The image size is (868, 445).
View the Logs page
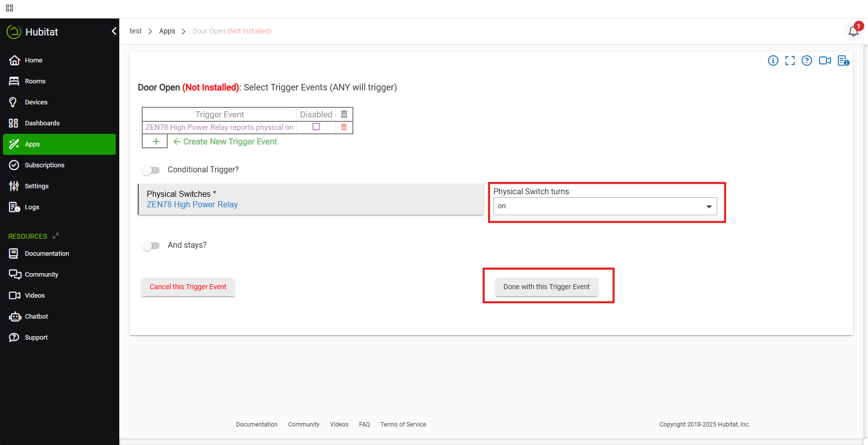[59, 207]
